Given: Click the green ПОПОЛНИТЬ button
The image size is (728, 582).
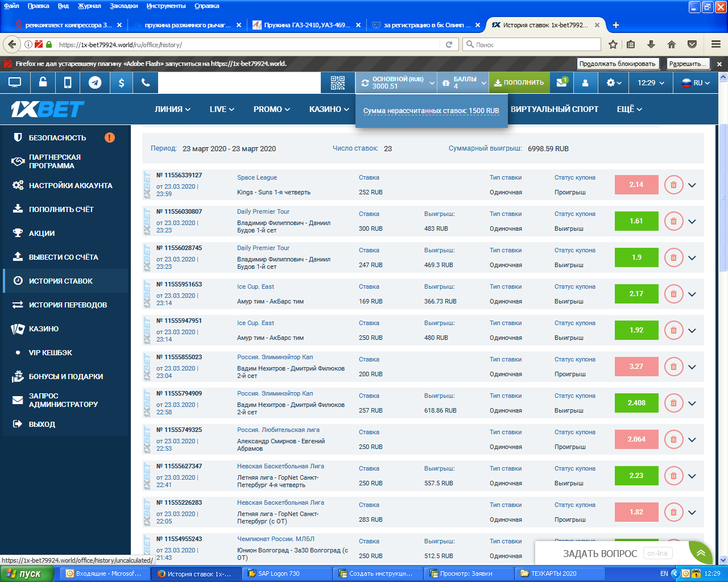Looking at the screenshot, I should (519, 83).
